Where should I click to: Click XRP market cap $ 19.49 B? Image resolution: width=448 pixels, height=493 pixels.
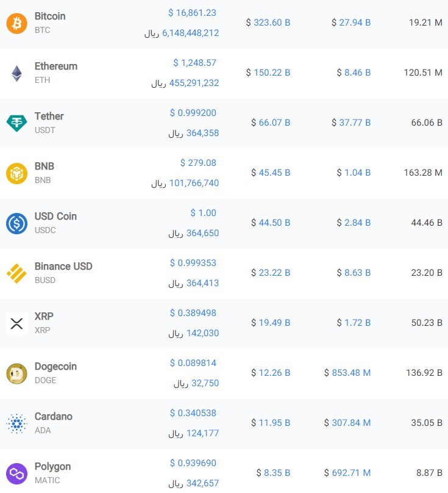271,323
